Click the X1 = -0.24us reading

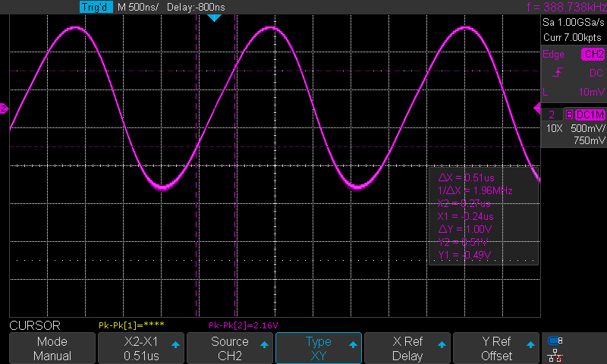pyautogui.click(x=465, y=216)
